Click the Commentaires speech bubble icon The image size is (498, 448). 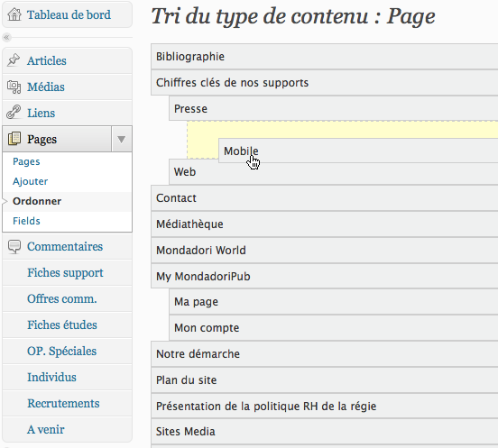pos(14,246)
